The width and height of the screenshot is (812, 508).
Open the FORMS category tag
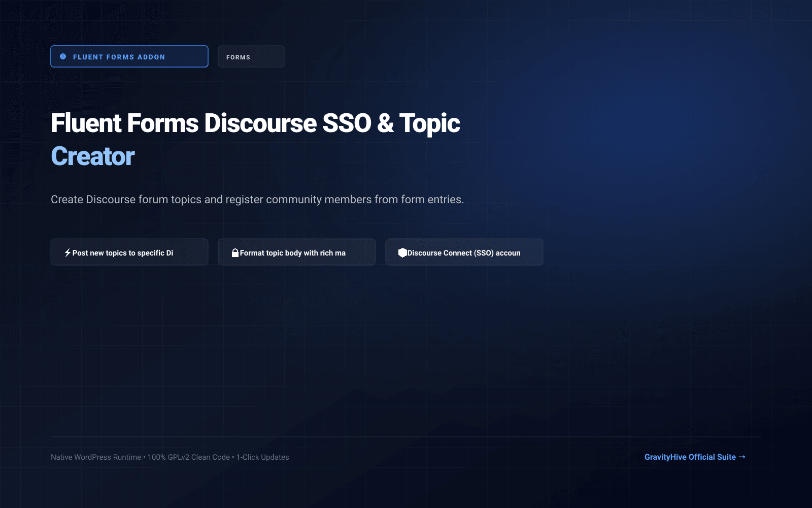[x=251, y=56]
